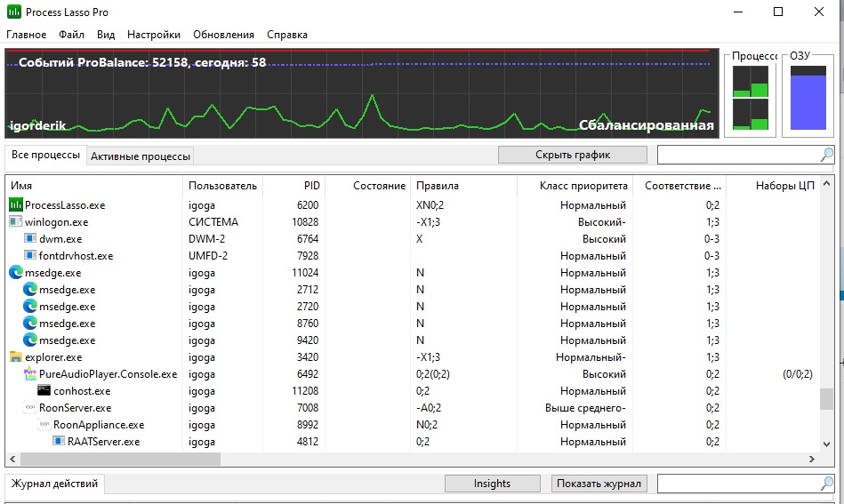Viewport: 844px width, 504px height.
Task: Click the user cell 'UMFD-2'
Action: pos(208,255)
